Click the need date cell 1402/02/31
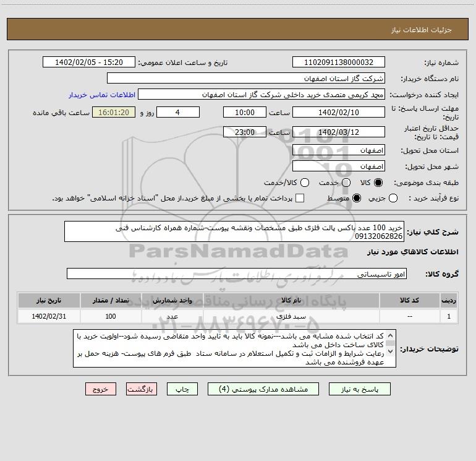This screenshot has width=476, height=461. click(x=49, y=316)
